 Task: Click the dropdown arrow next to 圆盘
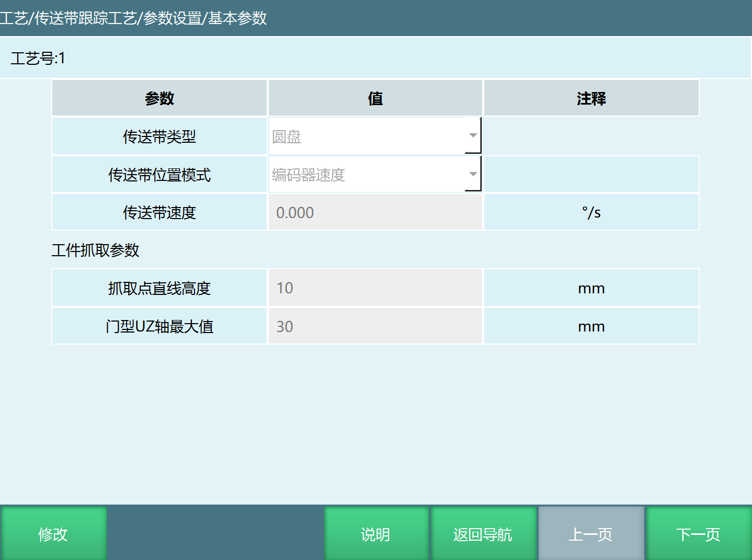click(473, 135)
